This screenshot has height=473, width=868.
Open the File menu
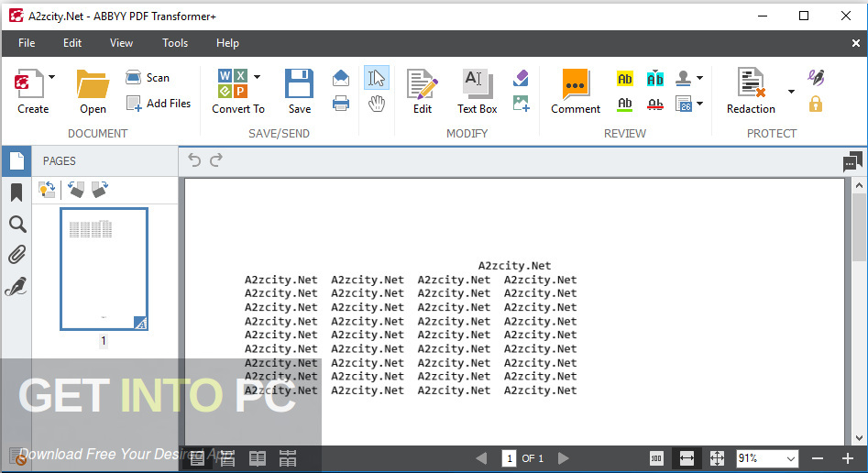click(x=27, y=43)
